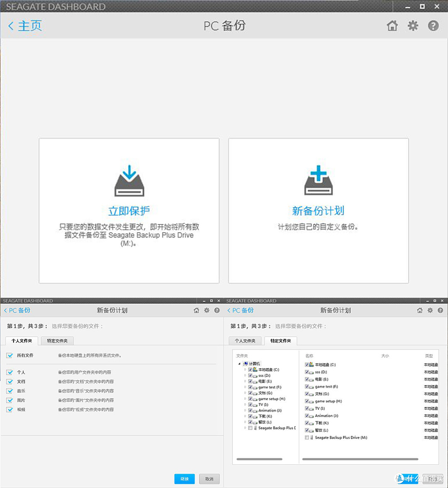Image resolution: width=448 pixels, height=488 pixels.
Task: Check Seagate Backup Plus Drive (M:) in 名称 list
Action: 307,437
